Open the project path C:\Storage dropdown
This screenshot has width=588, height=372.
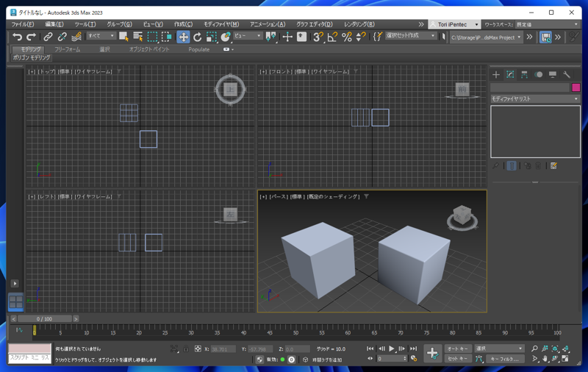pyautogui.click(x=486, y=37)
